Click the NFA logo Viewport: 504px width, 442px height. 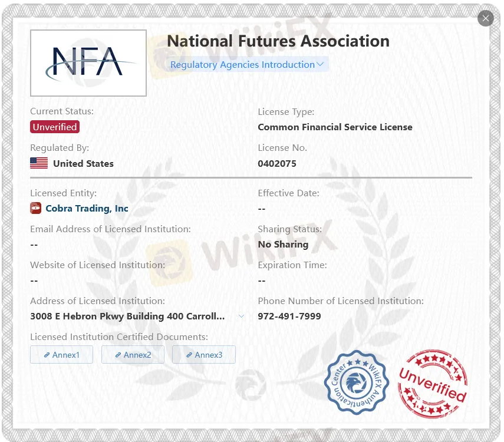tap(88, 62)
